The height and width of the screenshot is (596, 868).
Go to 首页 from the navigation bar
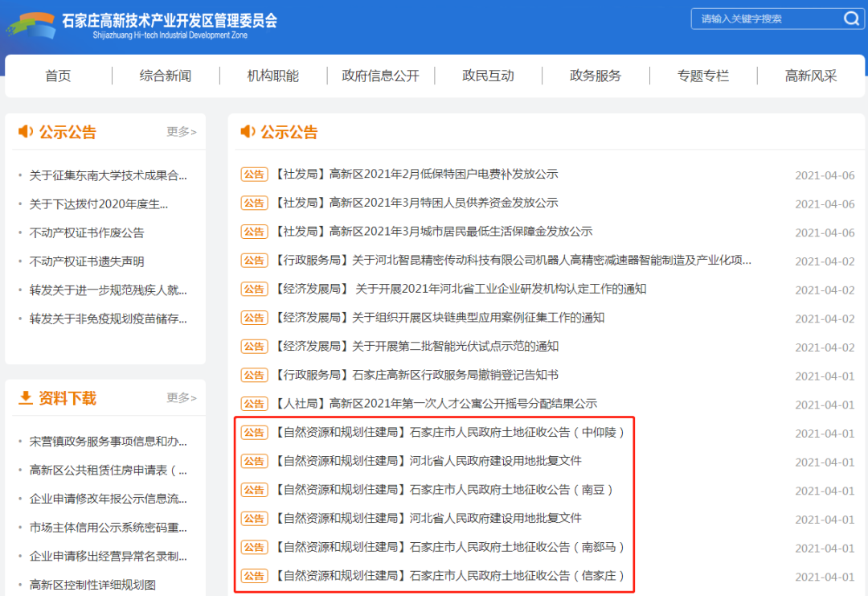58,76
